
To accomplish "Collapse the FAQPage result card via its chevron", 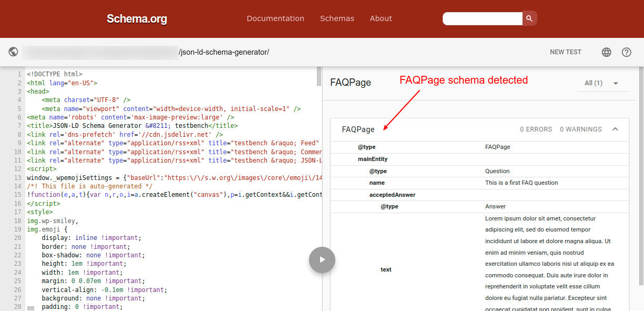I will point(616,129).
